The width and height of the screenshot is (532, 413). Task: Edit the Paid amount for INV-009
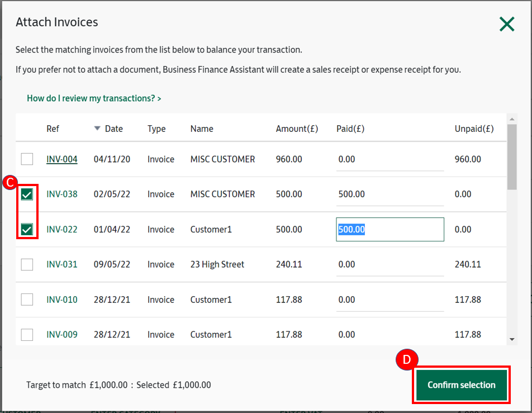pyautogui.click(x=390, y=335)
